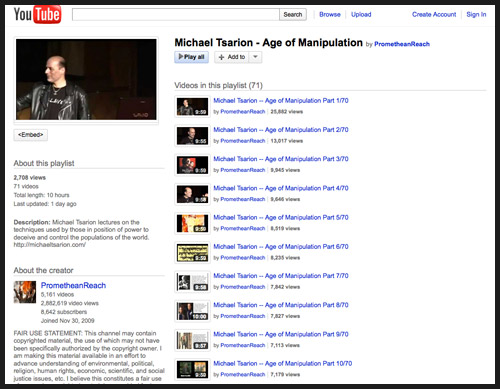Screen dimensions: 500x389
Task: Open PrometheanReach link under Part 4/70
Action: 243,199
